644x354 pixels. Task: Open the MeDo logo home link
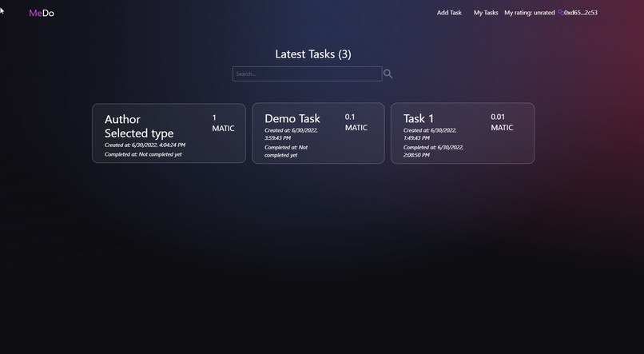tap(42, 13)
